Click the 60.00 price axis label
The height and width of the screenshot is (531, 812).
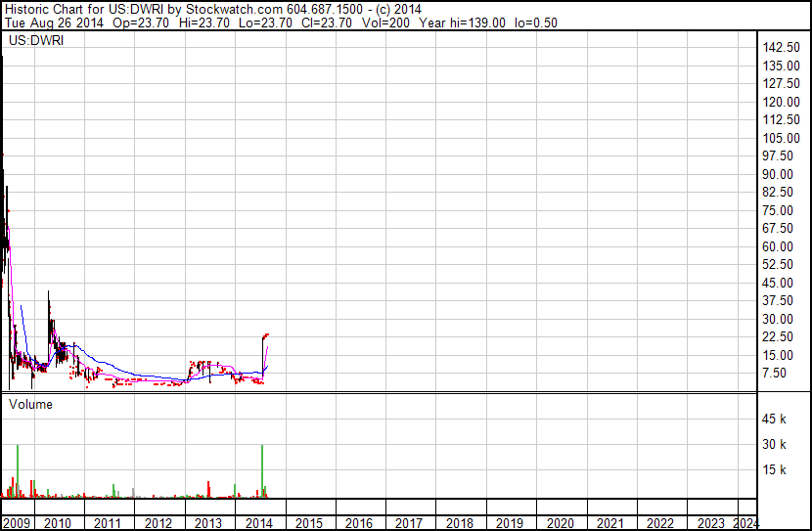778,246
